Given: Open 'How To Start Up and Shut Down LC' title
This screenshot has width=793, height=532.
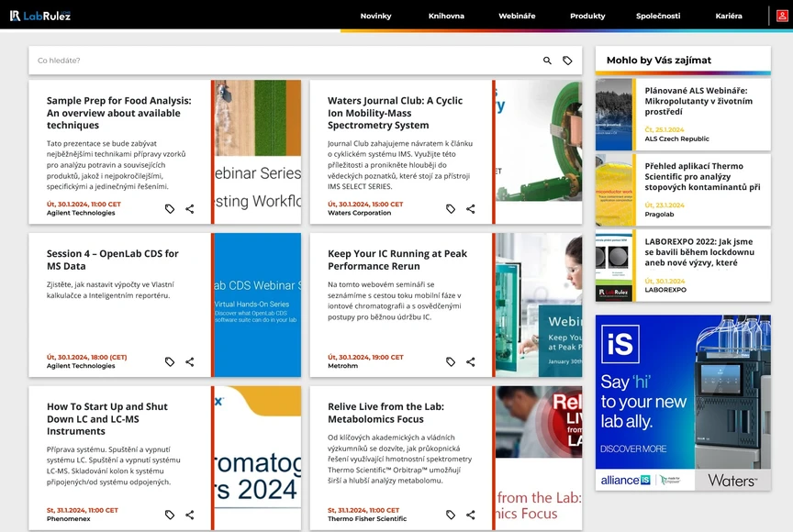Looking at the screenshot, I should (107, 419).
